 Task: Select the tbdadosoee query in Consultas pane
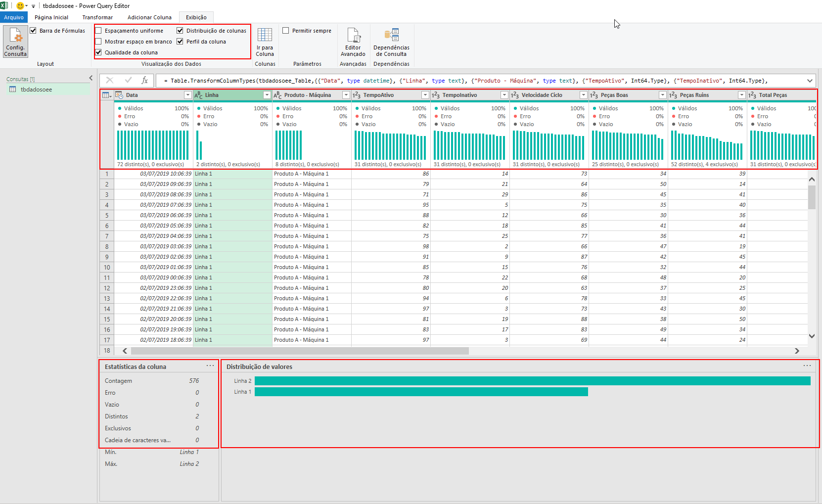pyautogui.click(x=36, y=89)
